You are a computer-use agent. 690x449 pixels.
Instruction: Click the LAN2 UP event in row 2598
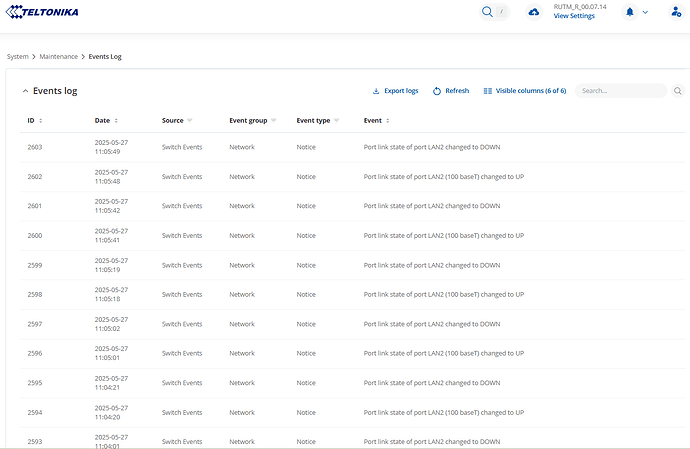(444, 294)
